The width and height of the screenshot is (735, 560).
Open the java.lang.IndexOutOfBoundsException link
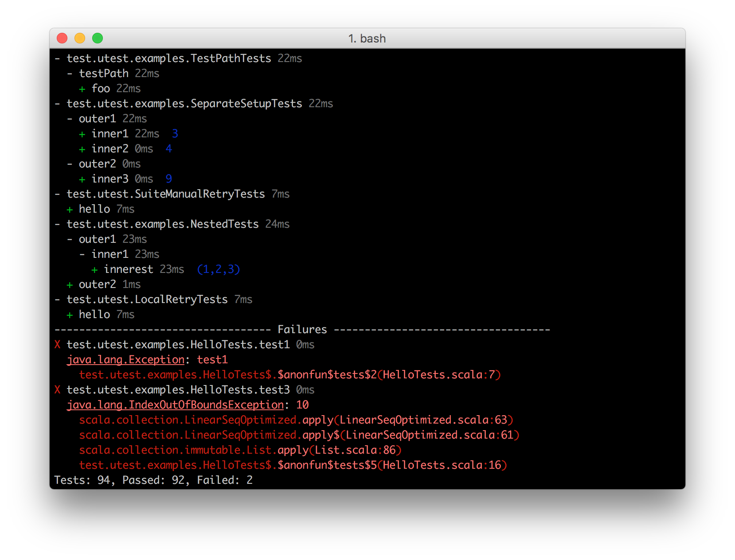tap(175, 404)
